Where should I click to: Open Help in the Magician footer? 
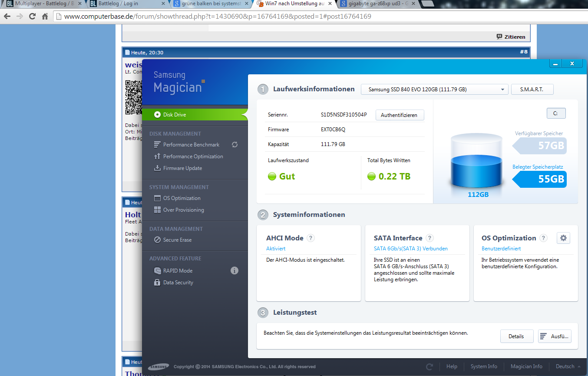tap(452, 366)
